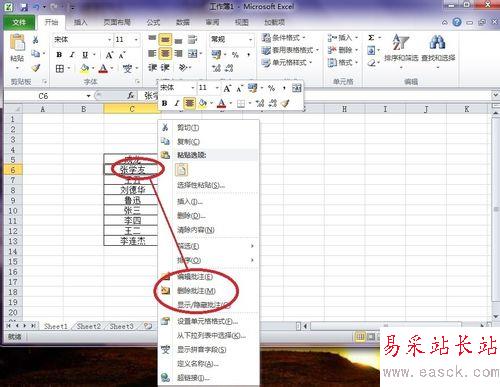Toggle middle vertical alignment in ribbon
Image resolution: width=500 pixels, height=387 pixels.
click(x=165, y=40)
